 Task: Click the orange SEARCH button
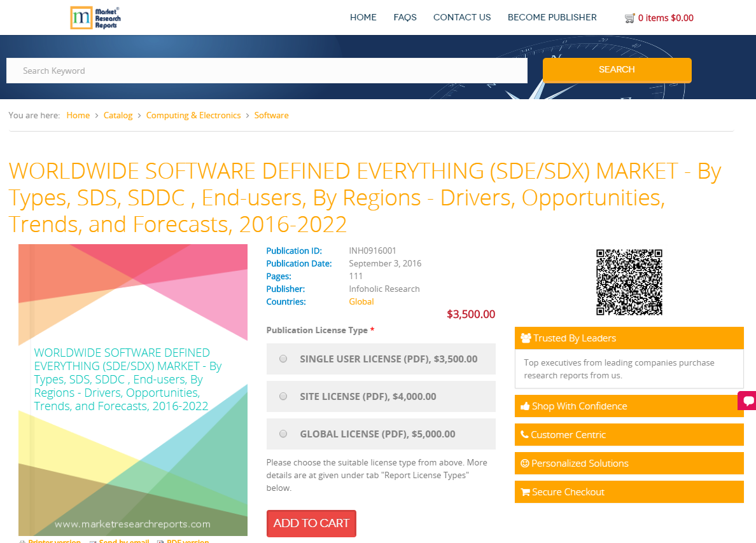coord(617,71)
